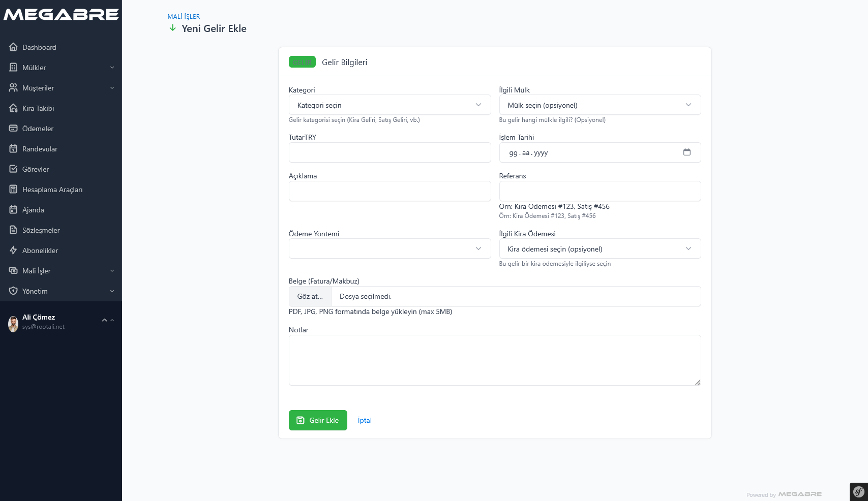Open the Sözleşmeler menu item
Image resolution: width=868 pixels, height=501 pixels.
point(41,230)
